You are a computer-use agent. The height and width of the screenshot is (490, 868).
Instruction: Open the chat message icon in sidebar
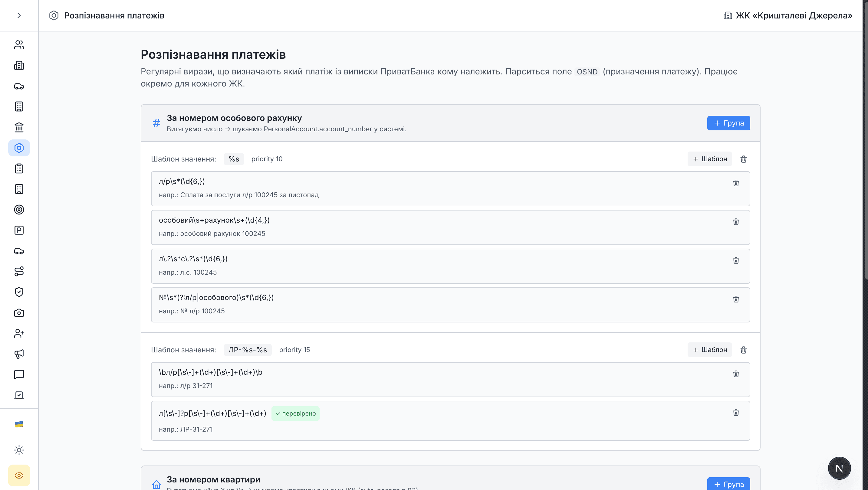(19, 374)
